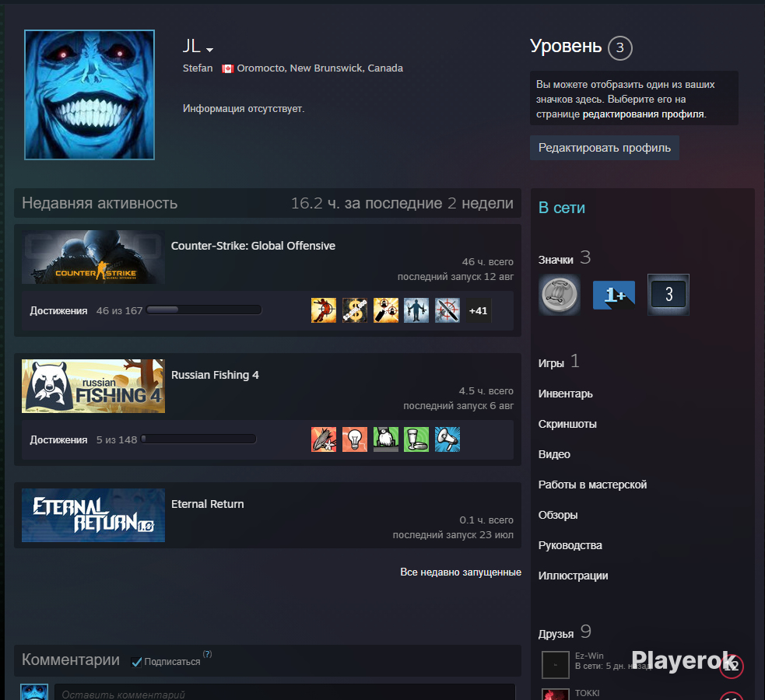Open the Значки badges section link
Image resolution: width=765 pixels, height=700 pixels.
pyautogui.click(x=556, y=260)
